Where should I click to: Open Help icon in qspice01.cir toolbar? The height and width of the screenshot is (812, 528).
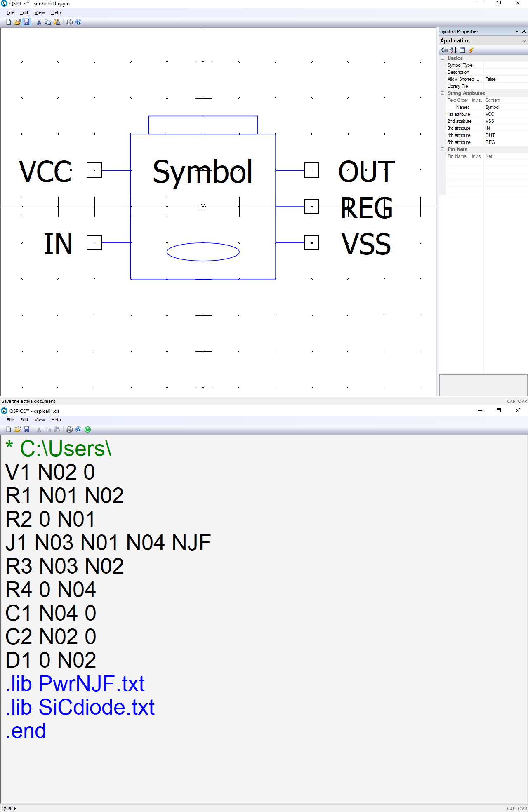point(78,429)
